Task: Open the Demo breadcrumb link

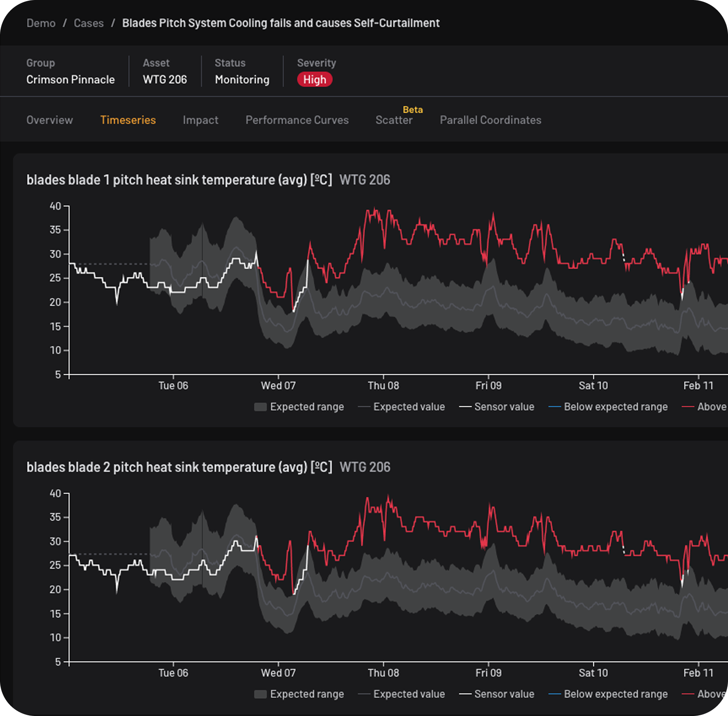Action: coord(41,23)
